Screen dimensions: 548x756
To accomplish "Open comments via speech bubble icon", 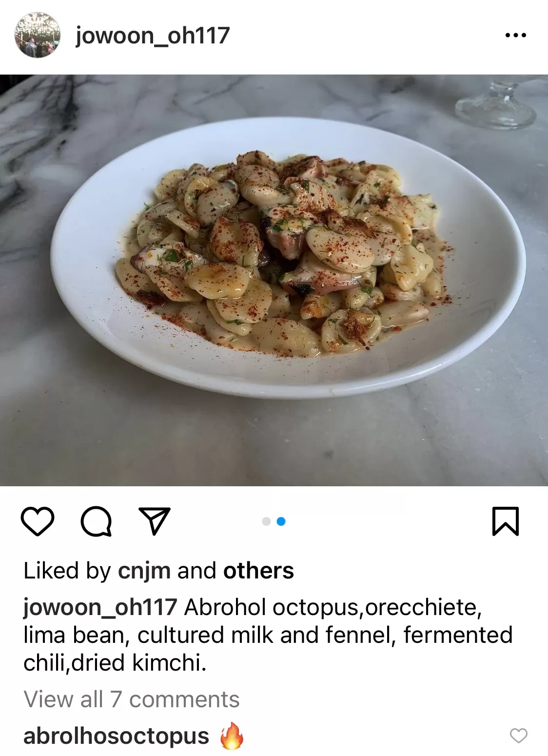I will pyautogui.click(x=96, y=521).
